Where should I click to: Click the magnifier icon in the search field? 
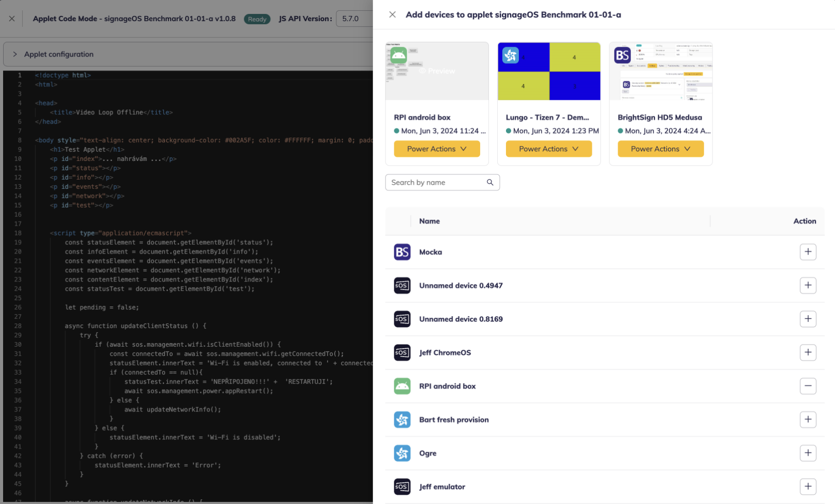489,182
